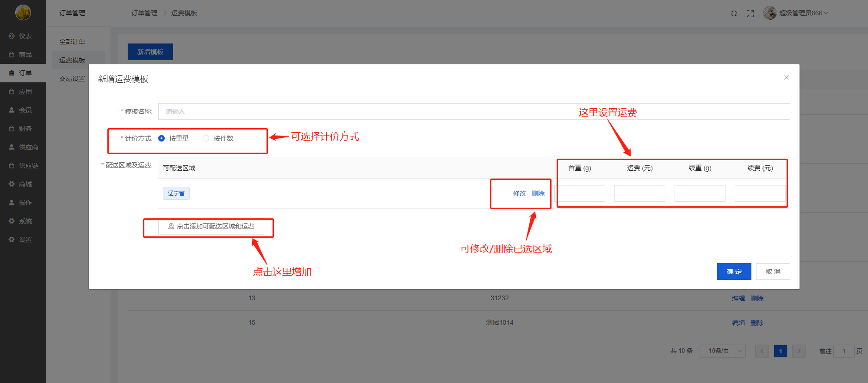This screenshot has width=868, height=383.
Task: Open the 应用 sidebar menu
Action: (23, 92)
